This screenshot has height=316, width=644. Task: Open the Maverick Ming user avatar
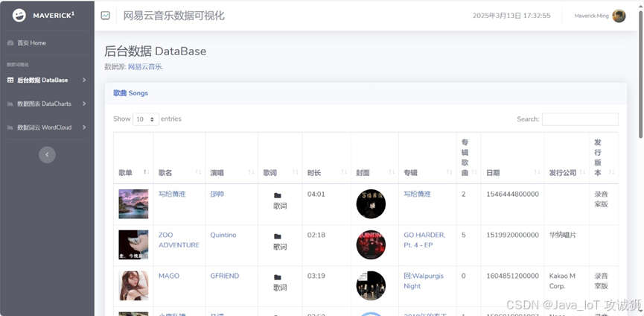coord(619,16)
